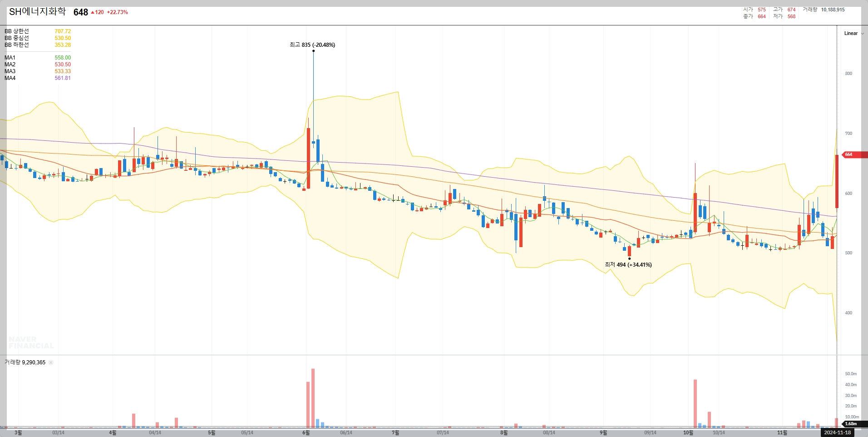This screenshot has width=868, height=437.
Task: Click the 800 level on price axis
Action: click(848, 74)
